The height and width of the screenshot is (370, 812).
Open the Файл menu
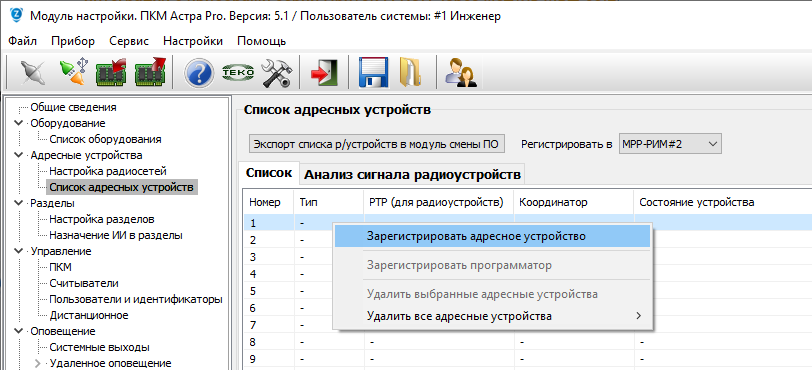point(22,41)
